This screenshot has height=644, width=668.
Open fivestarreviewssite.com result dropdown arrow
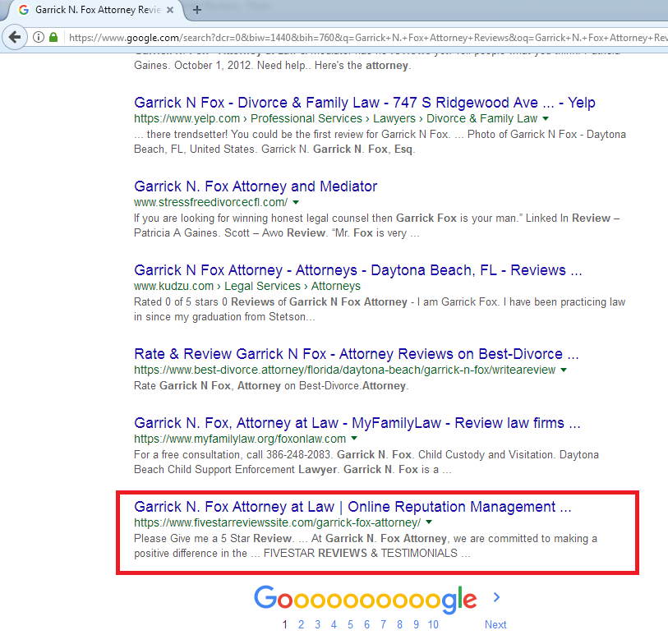429,522
